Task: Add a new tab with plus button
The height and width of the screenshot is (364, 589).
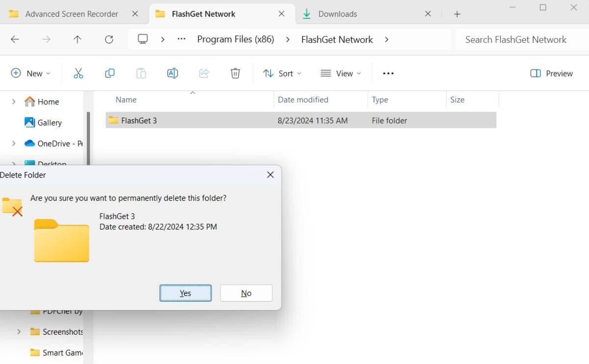Action: [457, 14]
